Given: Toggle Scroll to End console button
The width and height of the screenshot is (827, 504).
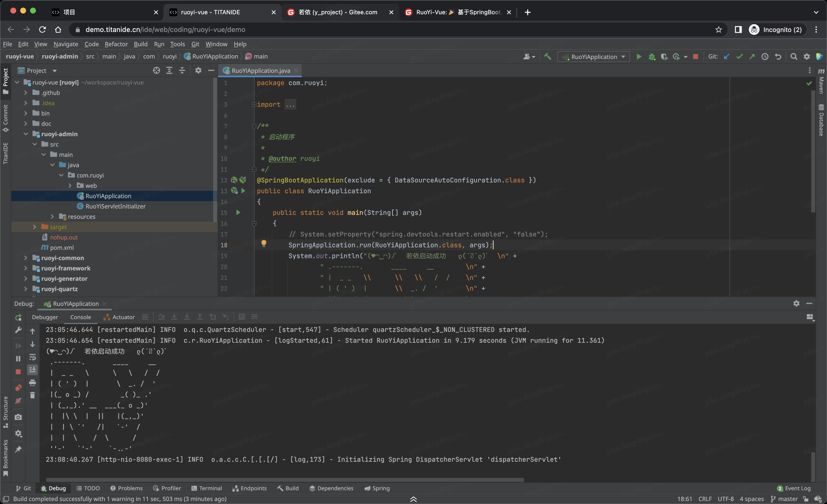Looking at the screenshot, I should click(x=32, y=370).
